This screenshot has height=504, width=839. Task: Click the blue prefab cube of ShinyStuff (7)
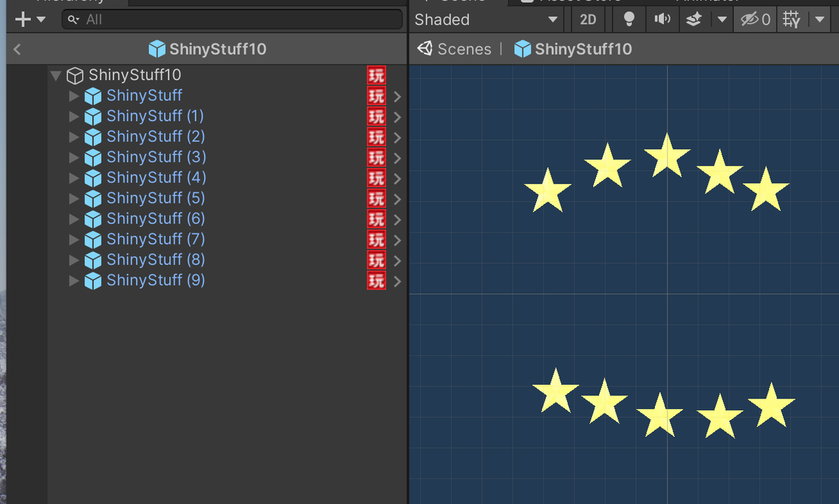point(93,240)
